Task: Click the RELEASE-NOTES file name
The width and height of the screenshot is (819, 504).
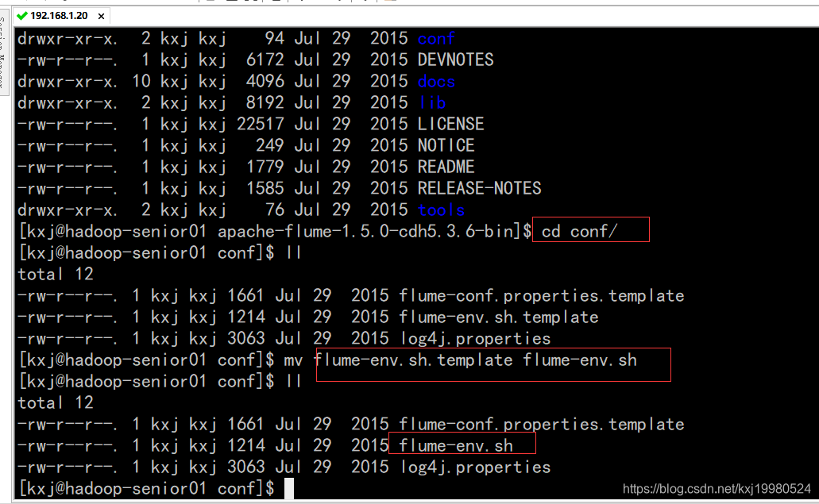Action: click(x=480, y=188)
